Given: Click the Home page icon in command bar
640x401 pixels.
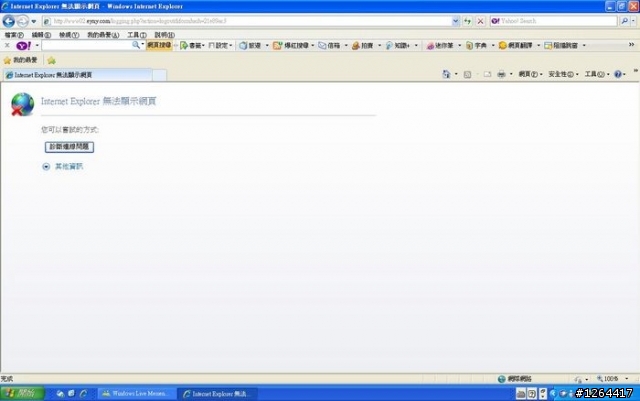Looking at the screenshot, I should pos(446,74).
